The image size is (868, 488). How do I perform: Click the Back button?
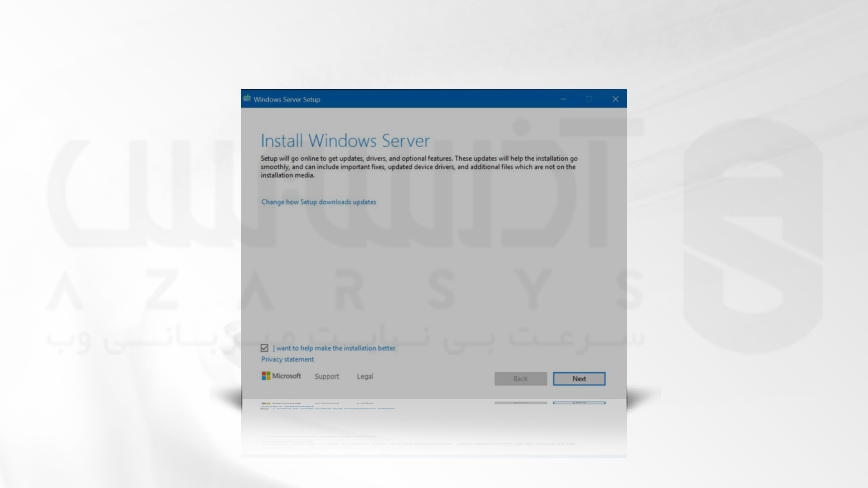click(x=520, y=378)
